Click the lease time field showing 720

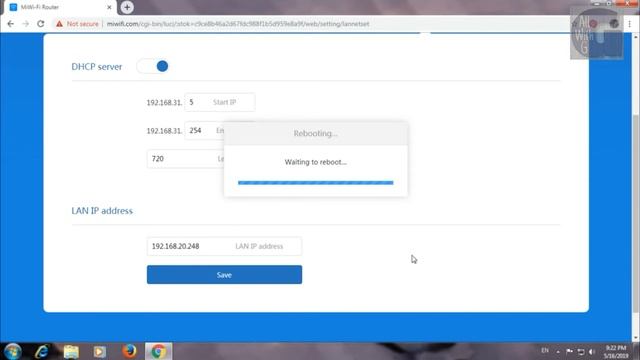(x=185, y=159)
